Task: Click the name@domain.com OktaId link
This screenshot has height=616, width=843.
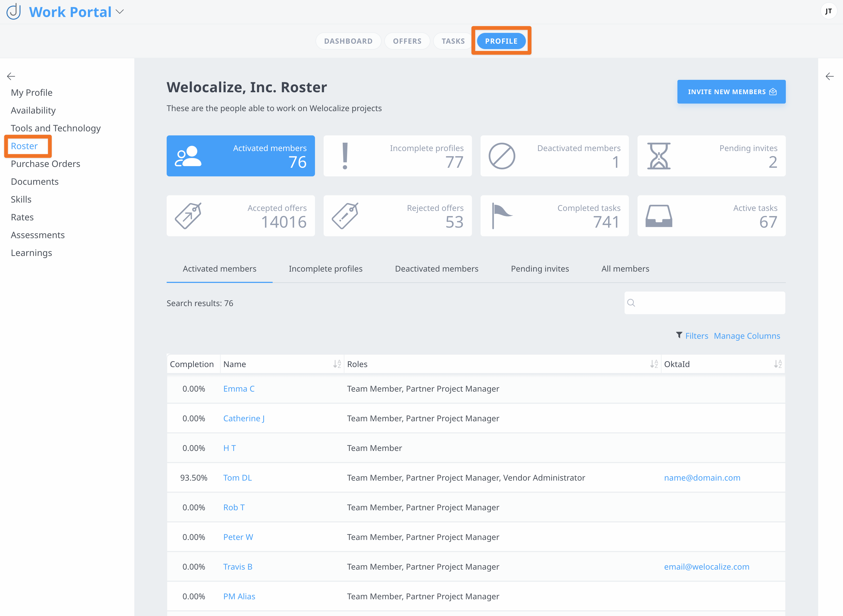Action: [x=702, y=478]
